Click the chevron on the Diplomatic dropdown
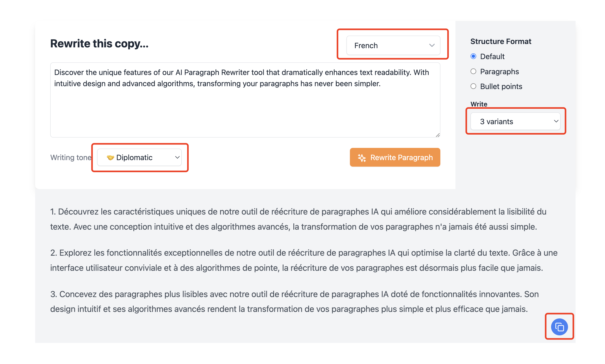605x364 pixels. 177,157
